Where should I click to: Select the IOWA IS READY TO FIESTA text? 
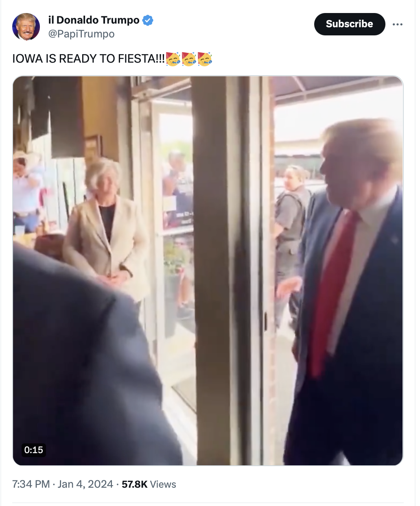(x=89, y=59)
